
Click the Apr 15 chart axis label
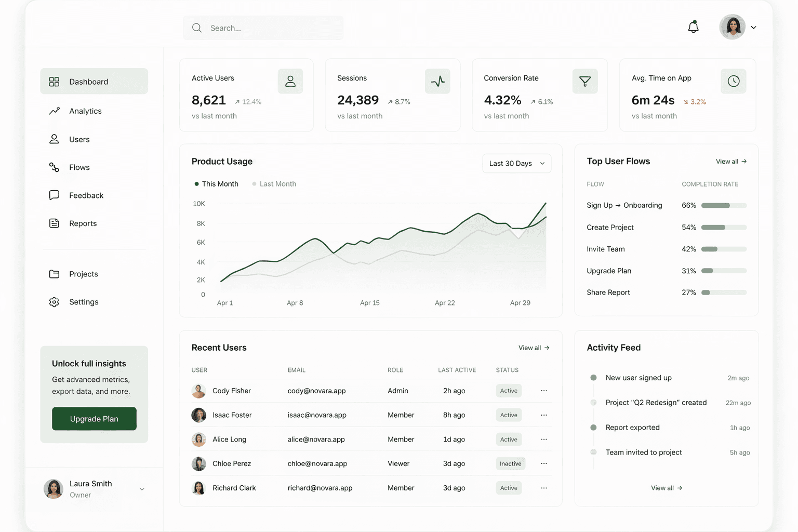click(370, 303)
